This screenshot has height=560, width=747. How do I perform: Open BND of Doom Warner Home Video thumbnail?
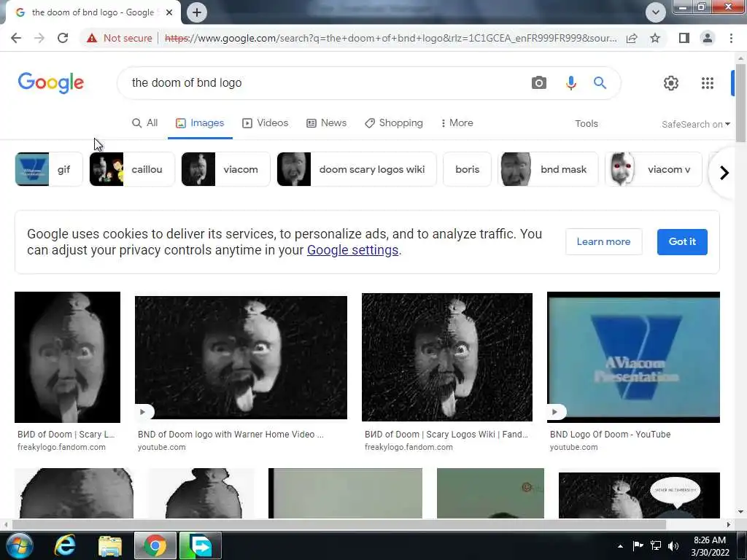[x=241, y=357]
